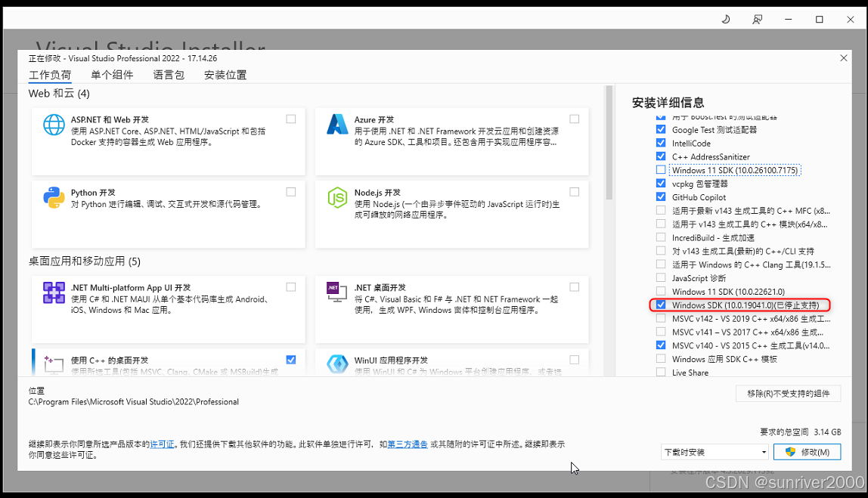Close the modify dialog with X

(844, 58)
